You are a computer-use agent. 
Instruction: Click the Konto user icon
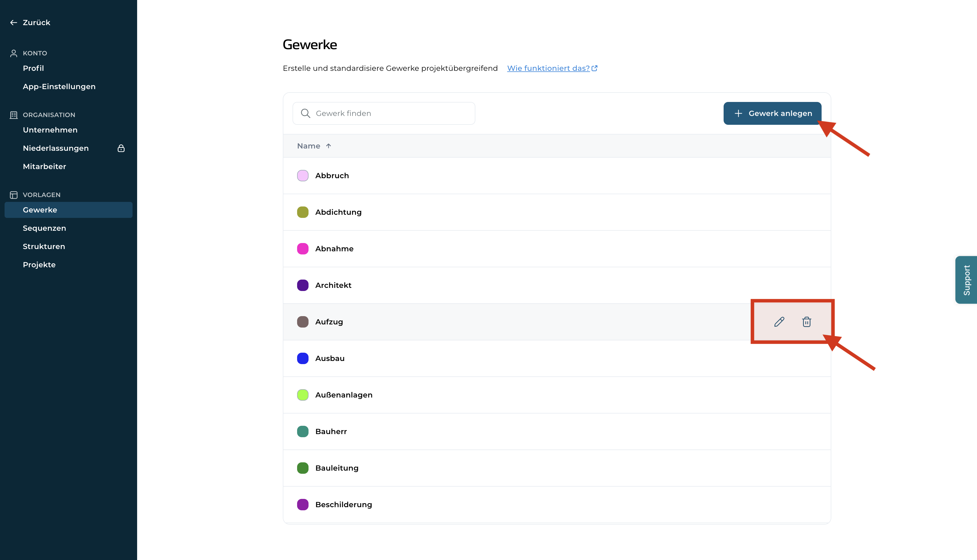[14, 53]
